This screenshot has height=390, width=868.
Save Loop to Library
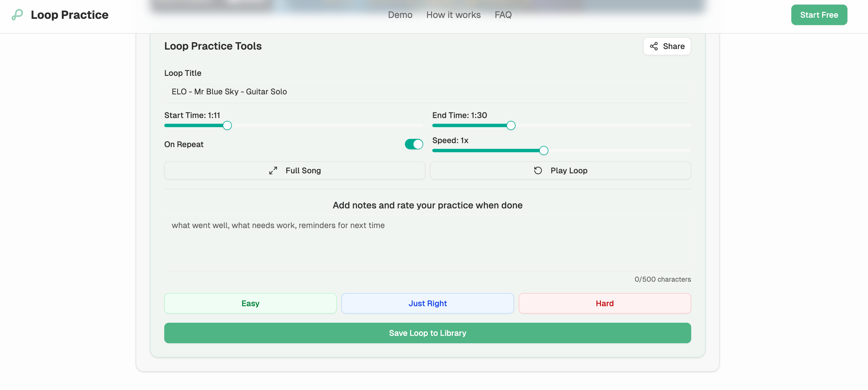(427, 333)
